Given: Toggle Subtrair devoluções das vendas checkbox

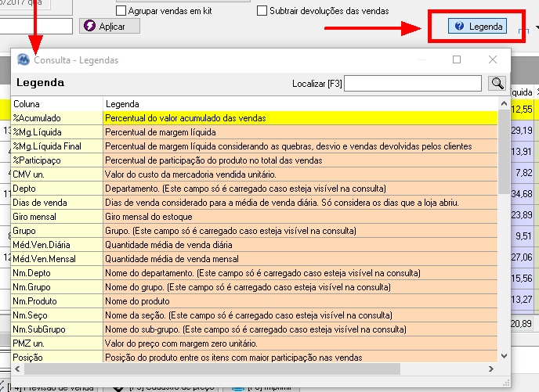Looking at the screenshot, I should [x=262, y=11].
